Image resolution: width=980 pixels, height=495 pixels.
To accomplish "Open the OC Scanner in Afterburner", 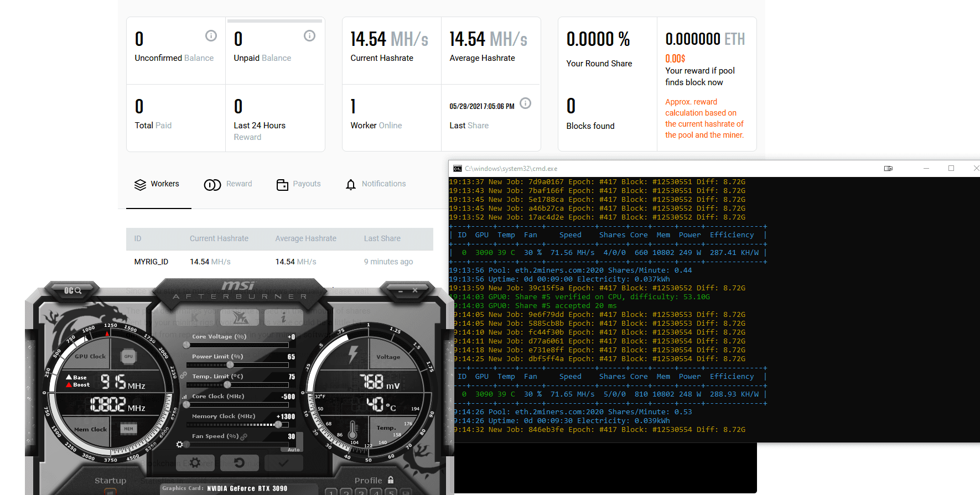I will click(72, 290).
